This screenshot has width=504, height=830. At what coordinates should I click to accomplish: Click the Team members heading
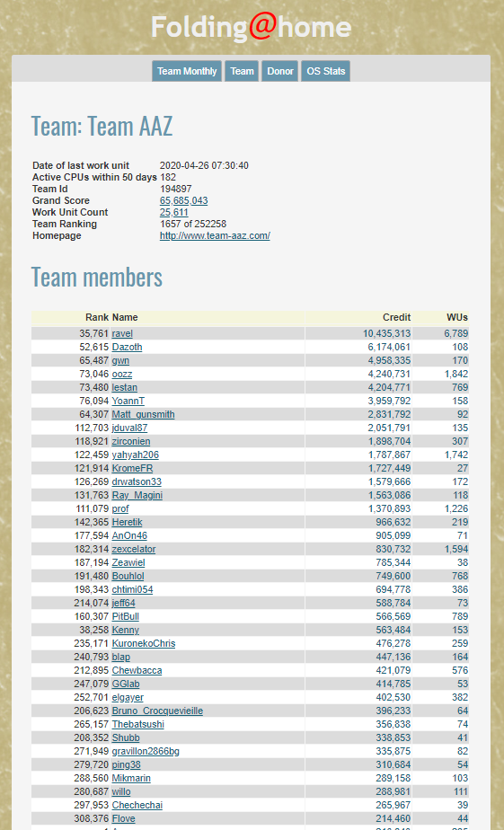click(97, 277)
